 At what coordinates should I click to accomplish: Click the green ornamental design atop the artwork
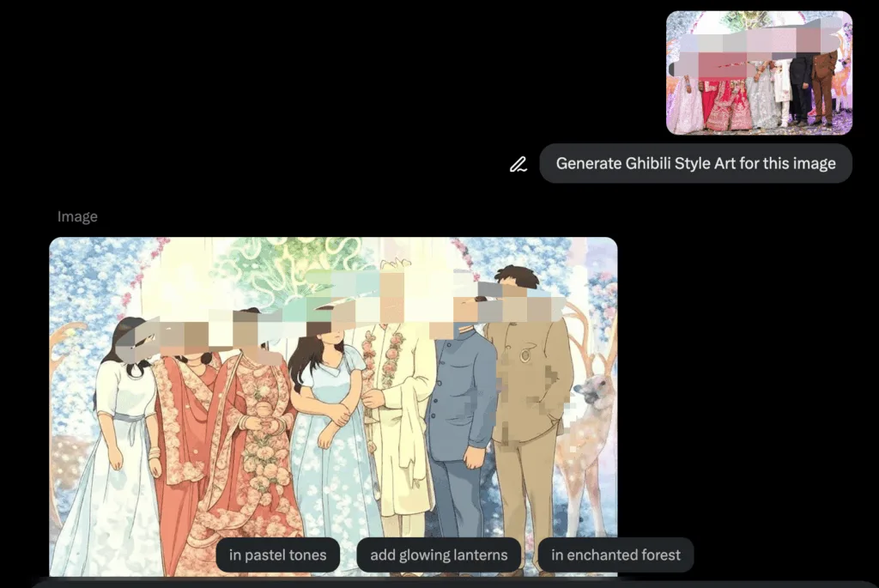click(x=292, y=262)
